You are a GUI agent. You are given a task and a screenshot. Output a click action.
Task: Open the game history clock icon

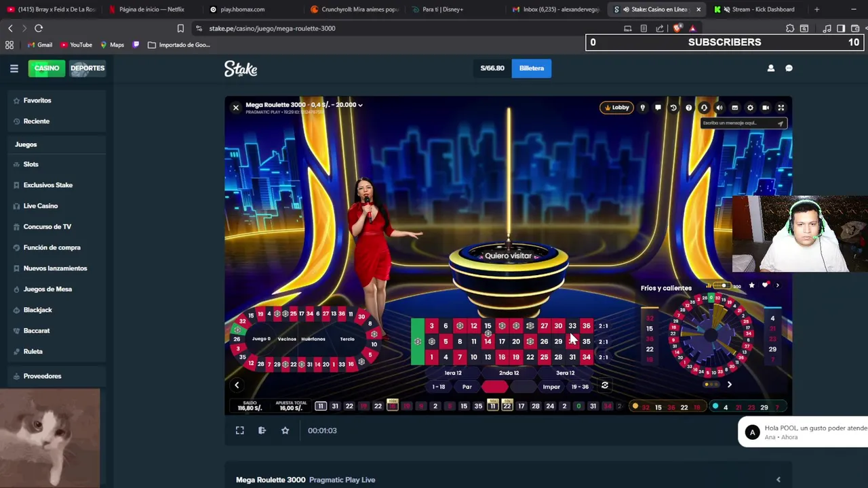click(x=673, y=108)
